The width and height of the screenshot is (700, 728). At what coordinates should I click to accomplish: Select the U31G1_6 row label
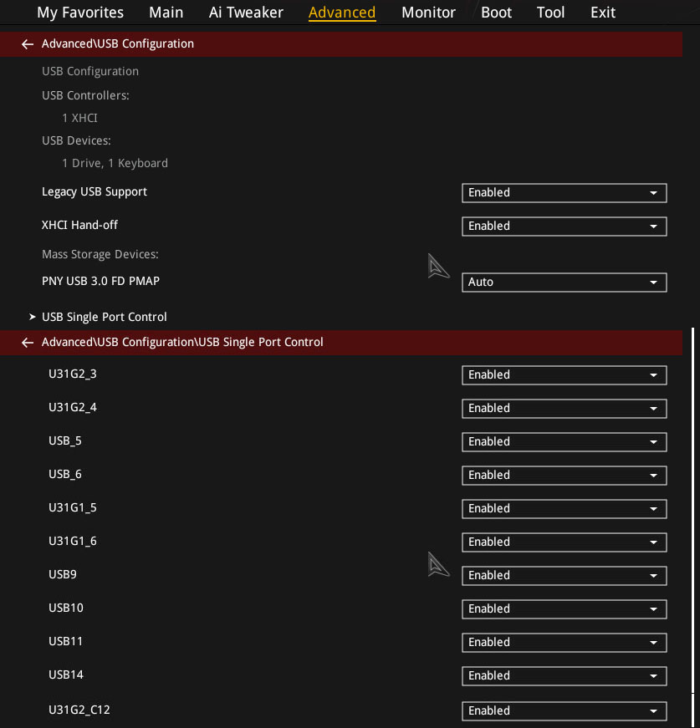pyautogui.click(x=73, y=542)
